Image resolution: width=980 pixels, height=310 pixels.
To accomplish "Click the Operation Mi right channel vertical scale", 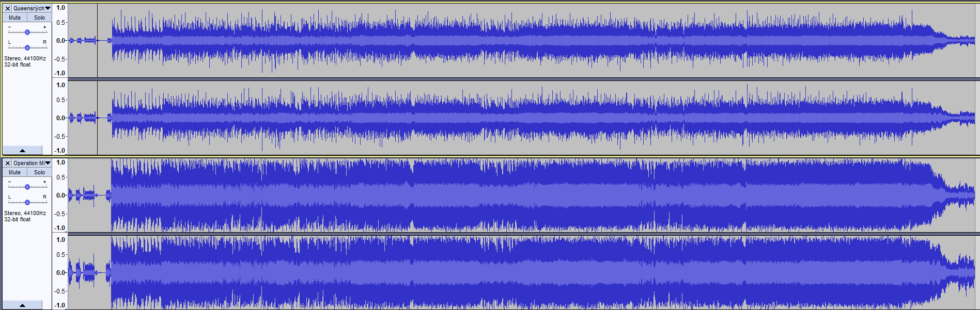I will click(60, 272).
